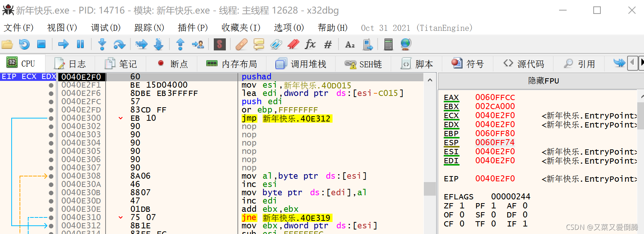Screen dimensions: 644x234
Task: Switch to the CPU tab
Action: (x=23, y=64)
